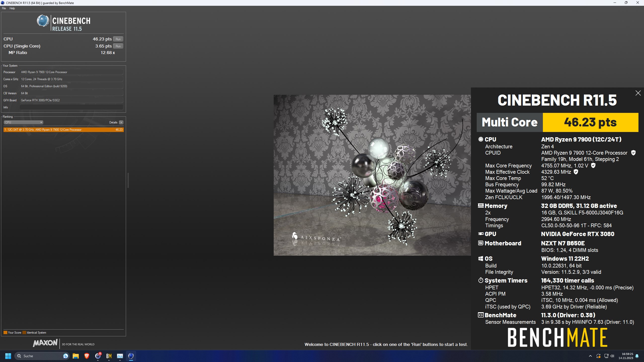Click the 46.23 pts Multi Core score

point(590,122)
